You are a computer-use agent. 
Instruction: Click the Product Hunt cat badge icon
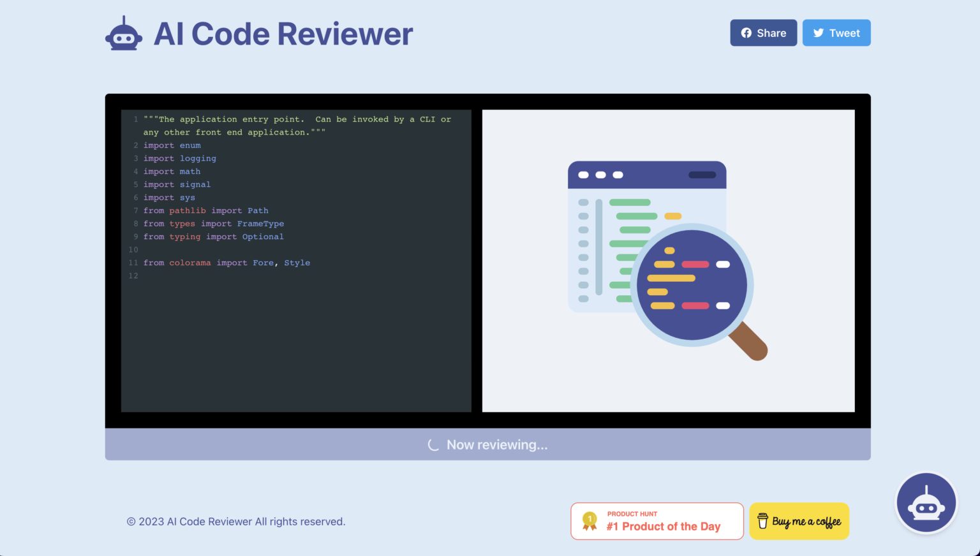tap(590, 520)
